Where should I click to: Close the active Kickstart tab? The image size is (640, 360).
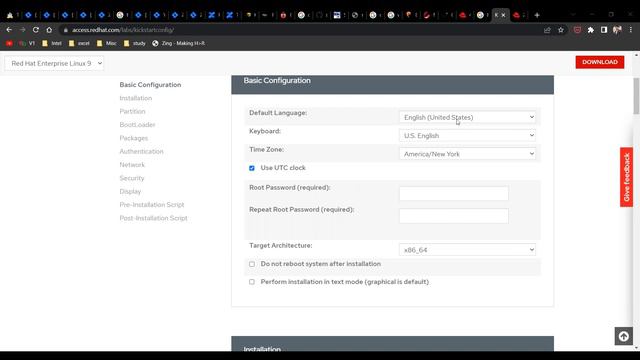pyautogui.click(x=504, y=15)
